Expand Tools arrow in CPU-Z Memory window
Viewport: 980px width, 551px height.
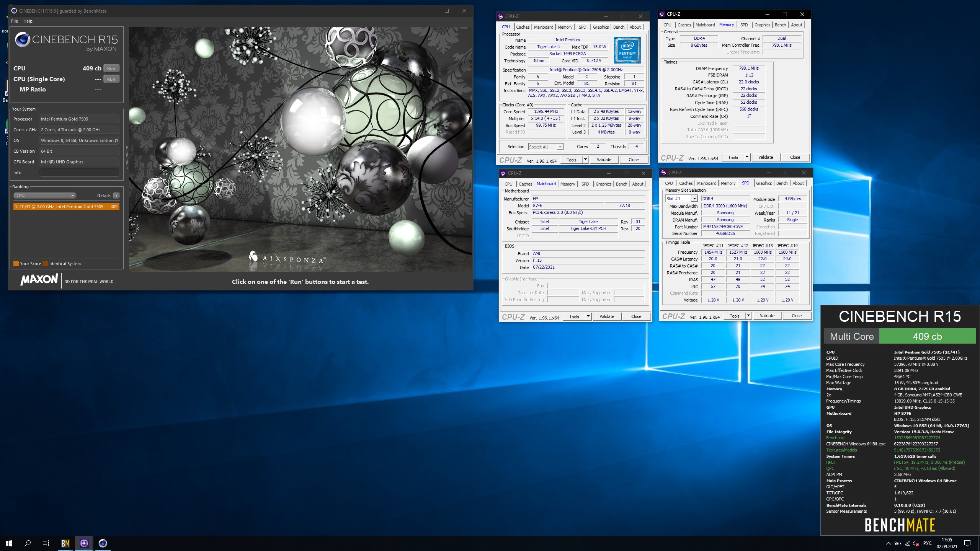click(x=747, y=157)
